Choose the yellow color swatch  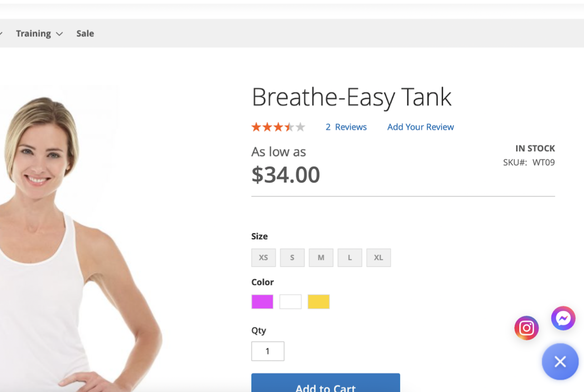click(319, 302)
